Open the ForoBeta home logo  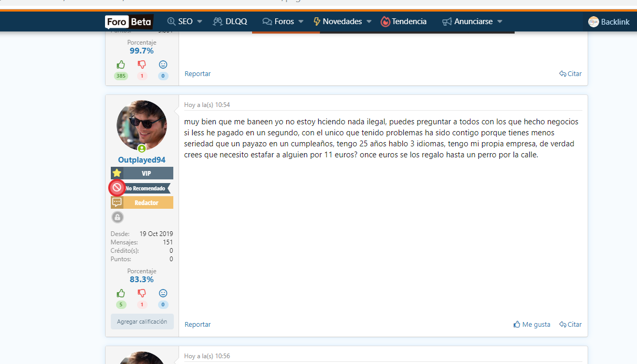pyautogui.click(x=129, y=22)
